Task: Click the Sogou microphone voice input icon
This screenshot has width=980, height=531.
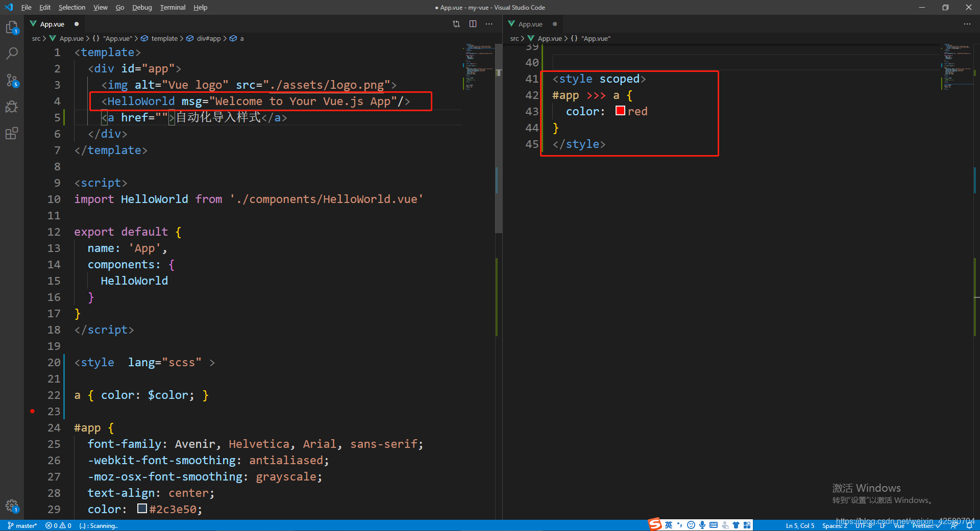Action: pyautogui.click(x=702, y=525)
